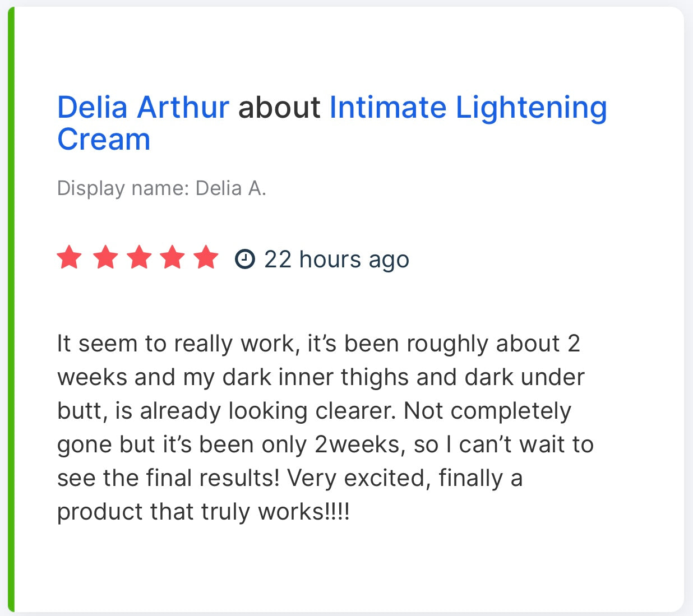Viewport: 693px width, 616px height.
Task: Click the green status bar on left edge
Action: (x=11, y=308)
